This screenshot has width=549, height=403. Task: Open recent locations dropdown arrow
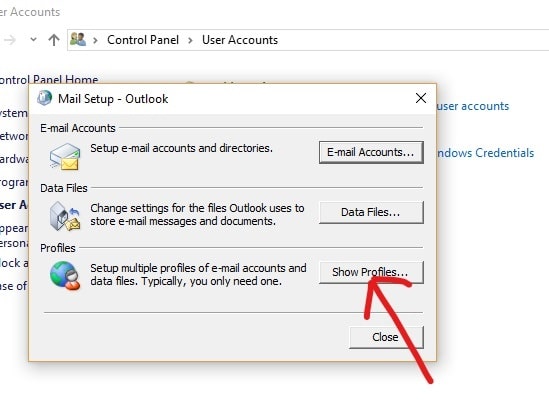pyautogui.click(x=33, y=40)
